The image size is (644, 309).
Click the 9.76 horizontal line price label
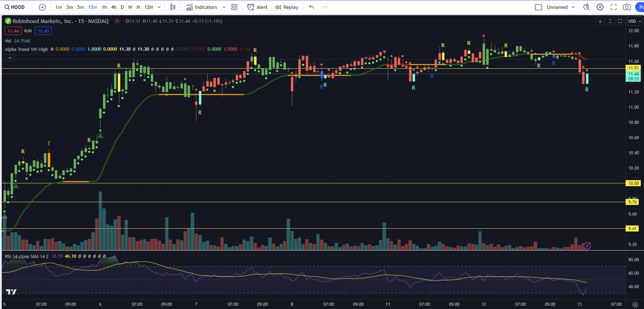(x=633, y=202)
